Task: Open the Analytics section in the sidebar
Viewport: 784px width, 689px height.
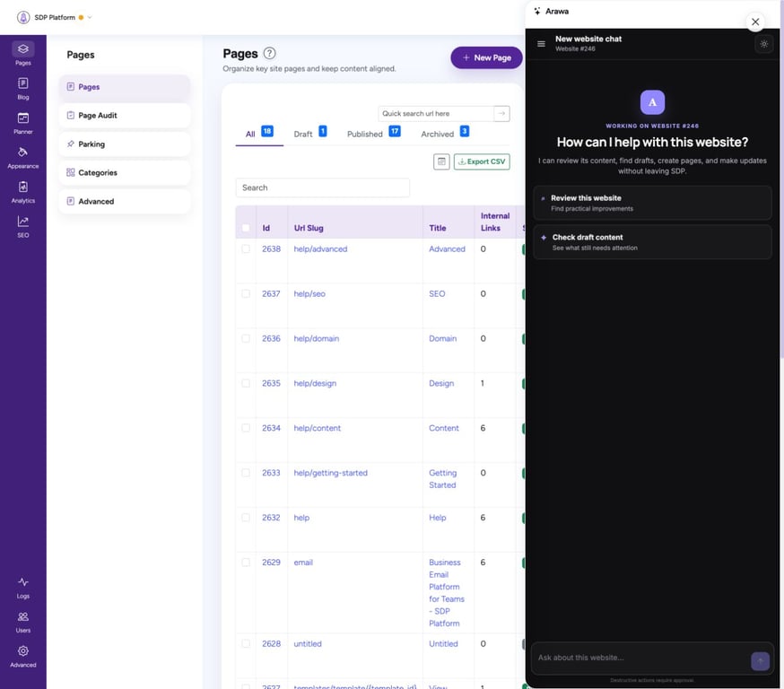Action: tap(23, 192)
